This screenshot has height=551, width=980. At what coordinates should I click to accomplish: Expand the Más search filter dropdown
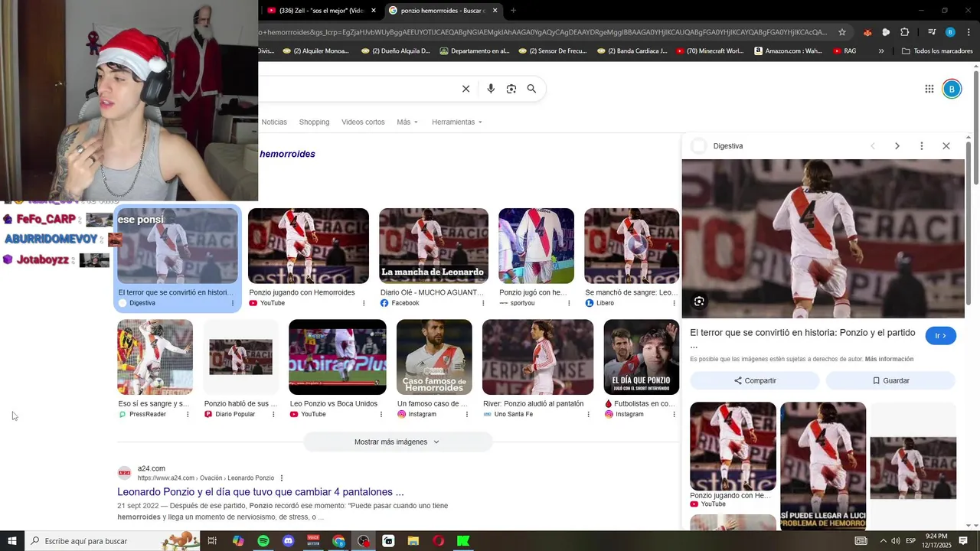coord(407,122)
